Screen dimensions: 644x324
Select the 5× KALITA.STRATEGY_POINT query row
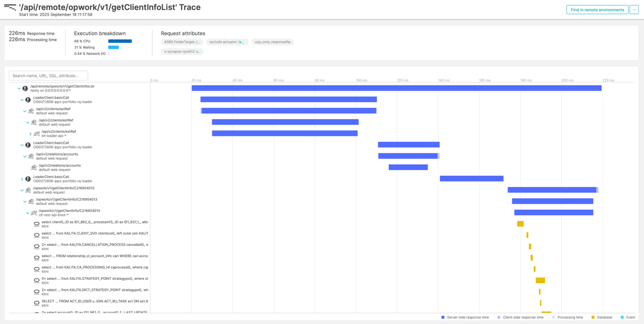(95, 279)
